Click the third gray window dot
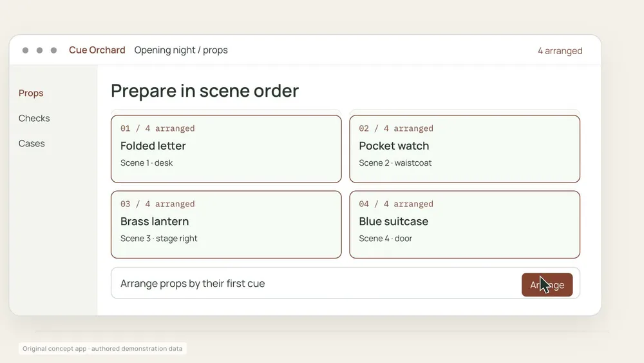Screen dimensions: 644x363 (53, 50)
